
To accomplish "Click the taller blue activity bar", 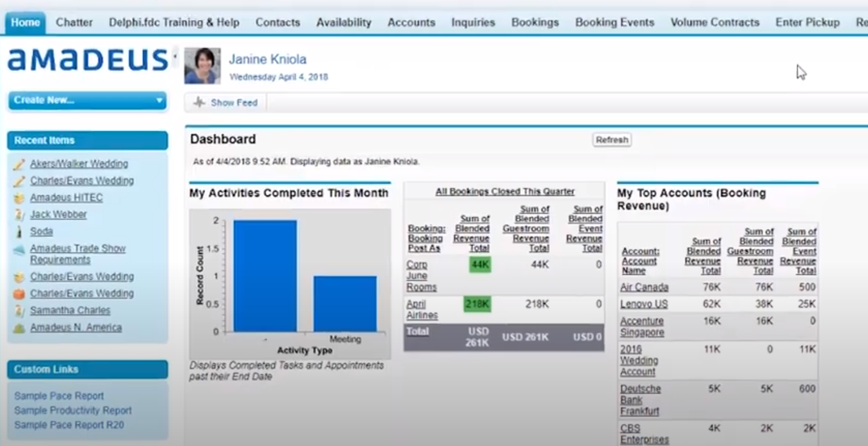I will [x=265, y=276].
